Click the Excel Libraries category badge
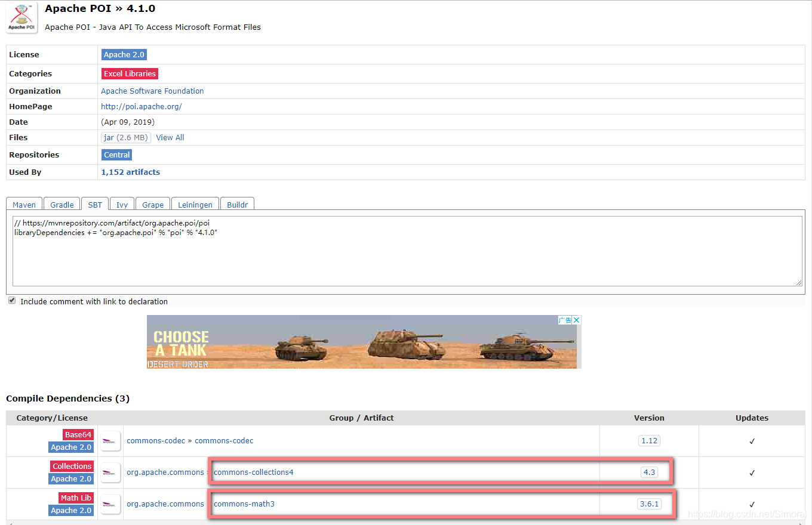This screenshot has width=812, height=525. (130, 74)
